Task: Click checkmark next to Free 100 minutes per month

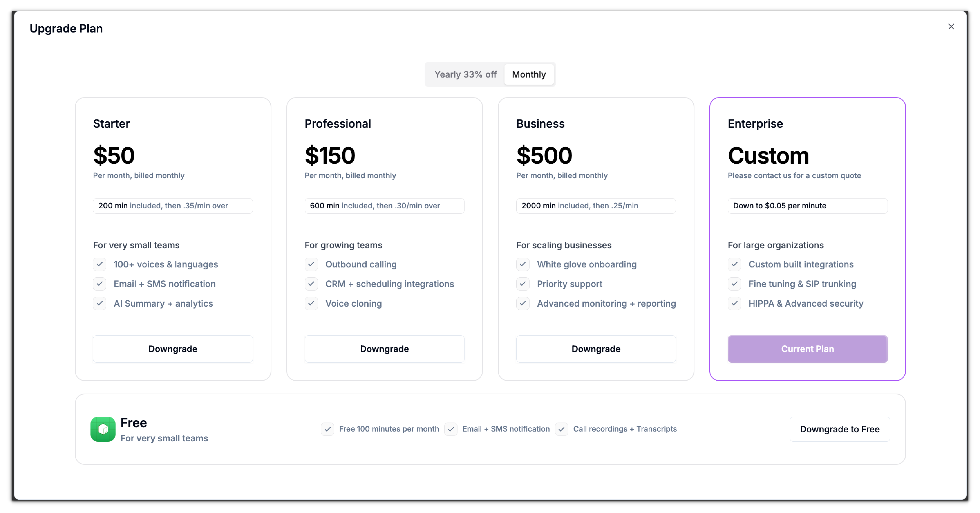Action: [x=327, y=429]
